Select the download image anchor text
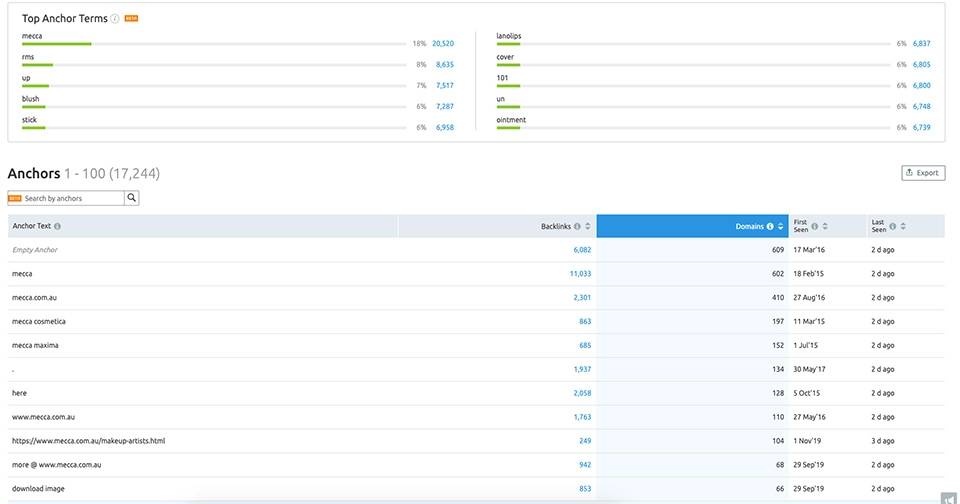960x504 pixels. coord(38,489)
